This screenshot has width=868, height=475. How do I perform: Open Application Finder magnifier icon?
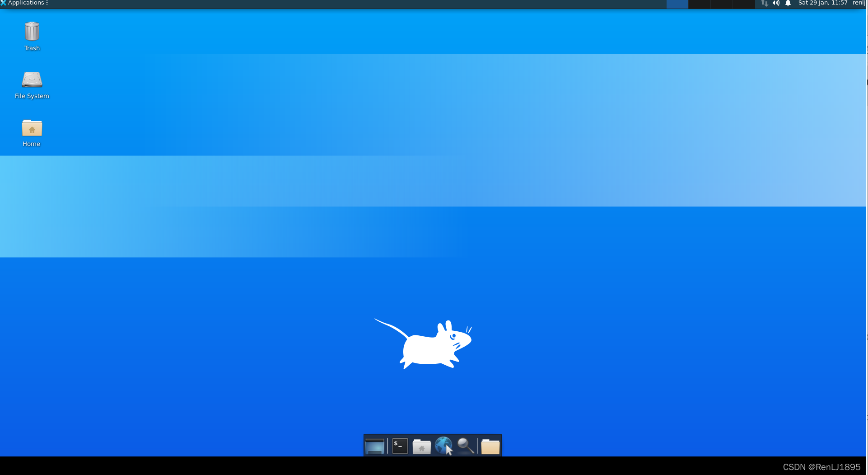click(x=466, y=446)
